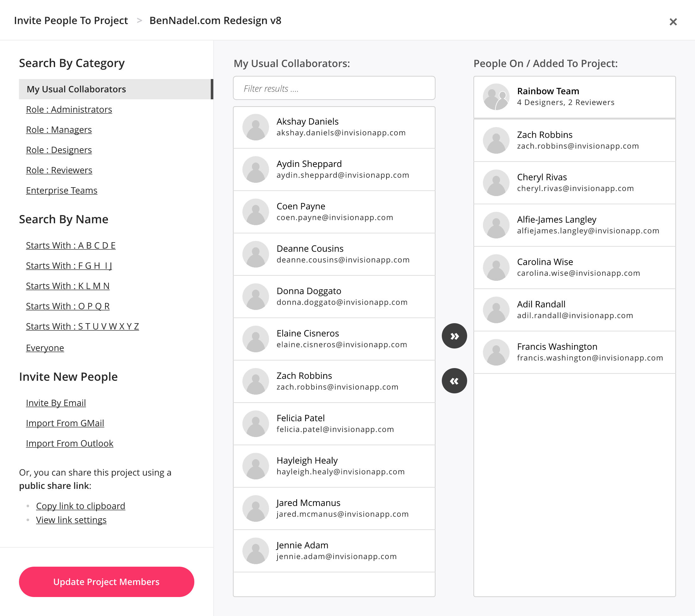
Task: Select the My Usual Collaborators category
Action: 77,89
